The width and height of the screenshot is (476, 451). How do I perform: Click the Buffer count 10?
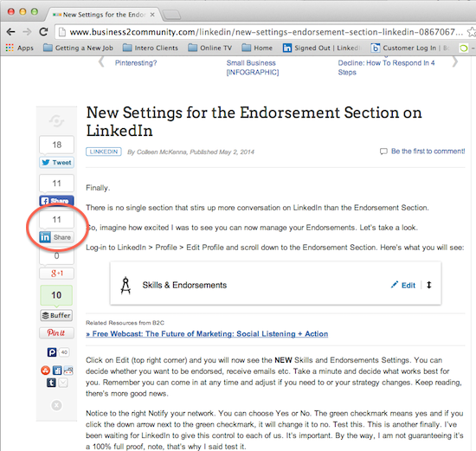pos(56,295)
